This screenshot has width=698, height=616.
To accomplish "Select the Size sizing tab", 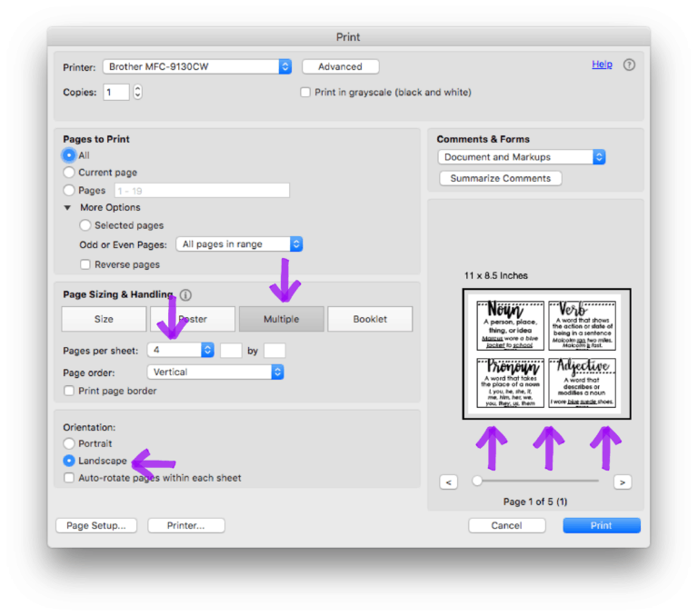I will pos(104,319).
